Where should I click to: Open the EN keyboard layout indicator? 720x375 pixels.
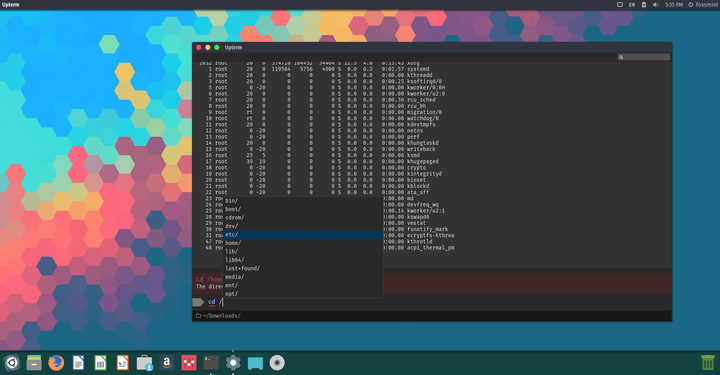coord(632,5)
